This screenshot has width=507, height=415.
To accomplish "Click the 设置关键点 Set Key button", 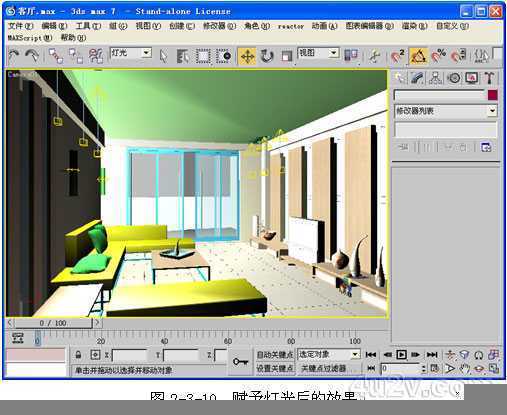I will [275, 368].
